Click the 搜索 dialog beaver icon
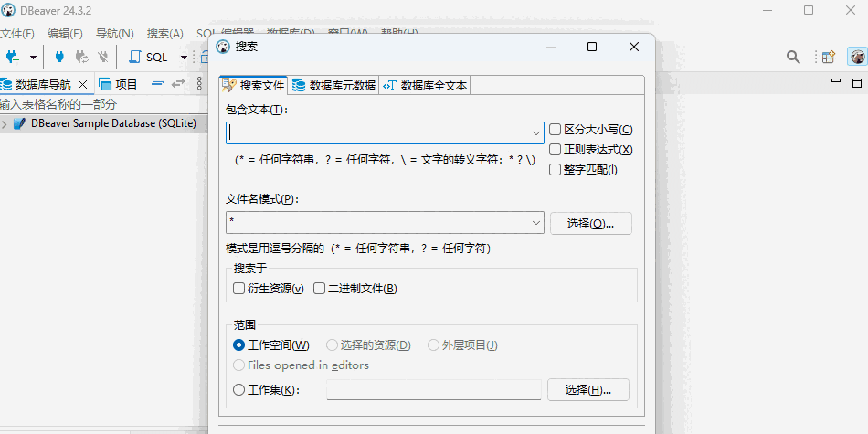The width and height of the screenshot is (868, 434). [223, 47]
